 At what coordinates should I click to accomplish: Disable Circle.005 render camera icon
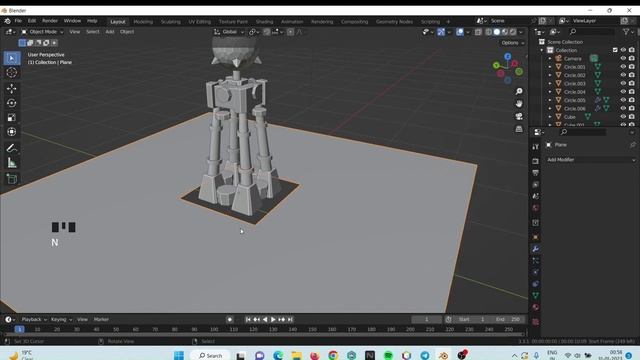(x=631, y=100)
